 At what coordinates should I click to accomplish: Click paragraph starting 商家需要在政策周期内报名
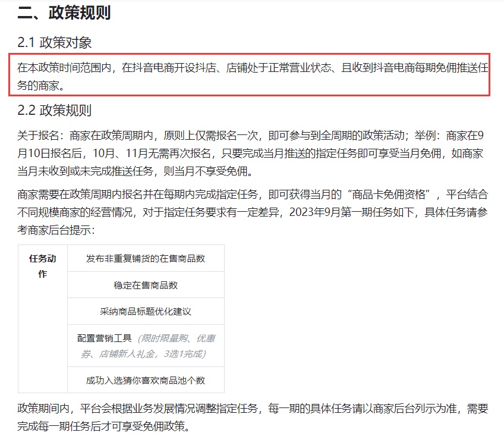click(x=253, y=212)
